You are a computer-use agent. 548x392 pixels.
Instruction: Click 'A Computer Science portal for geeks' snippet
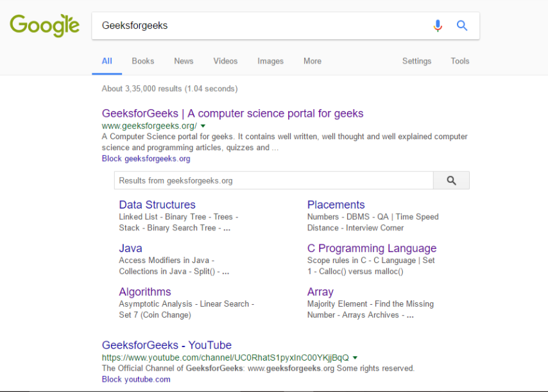(x=284, y=142)
